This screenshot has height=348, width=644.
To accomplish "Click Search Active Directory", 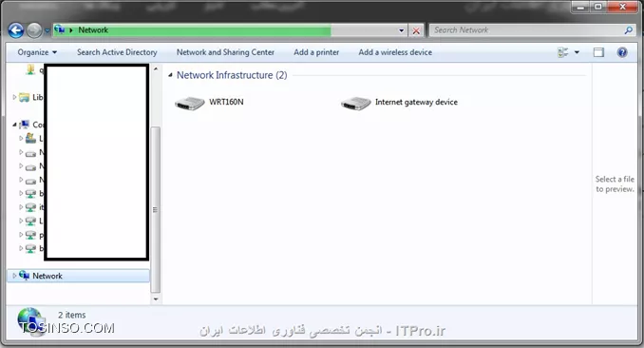I will click(x=117, y=52).
